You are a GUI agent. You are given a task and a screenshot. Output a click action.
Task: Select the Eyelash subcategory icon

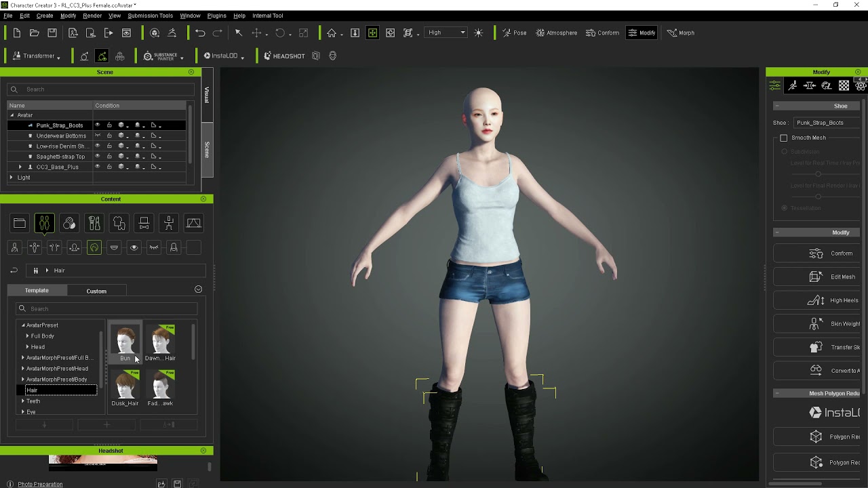click(154, 247)
